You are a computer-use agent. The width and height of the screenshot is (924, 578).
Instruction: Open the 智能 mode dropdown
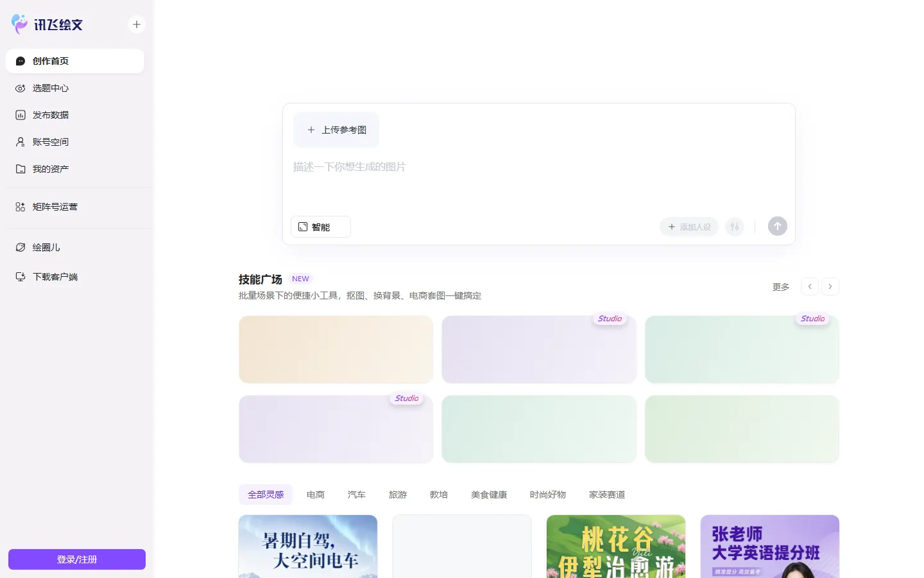(321, 227)
